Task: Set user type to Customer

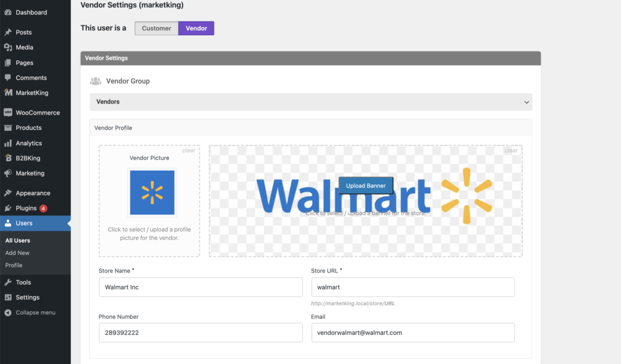Action: [156, 28]
